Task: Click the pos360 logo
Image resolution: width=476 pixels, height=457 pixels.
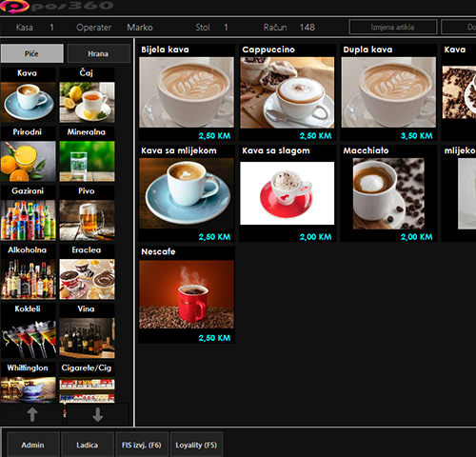Action: (56, 7)
